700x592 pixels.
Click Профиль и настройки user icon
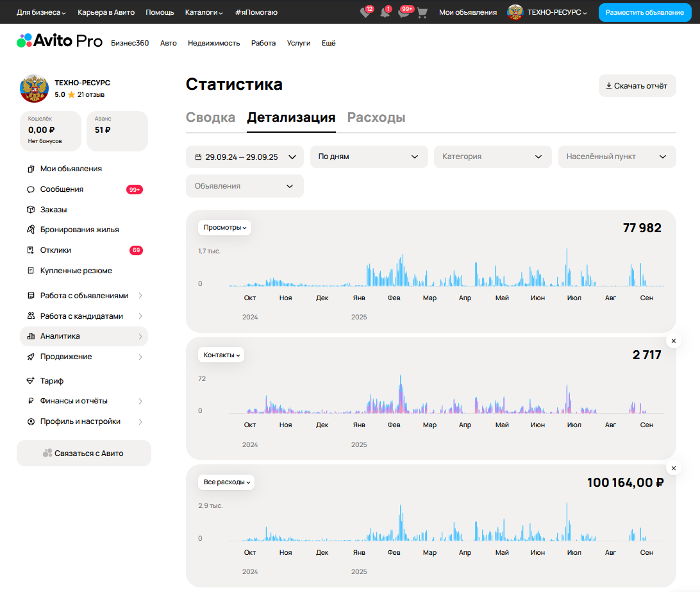click(31, 422)
